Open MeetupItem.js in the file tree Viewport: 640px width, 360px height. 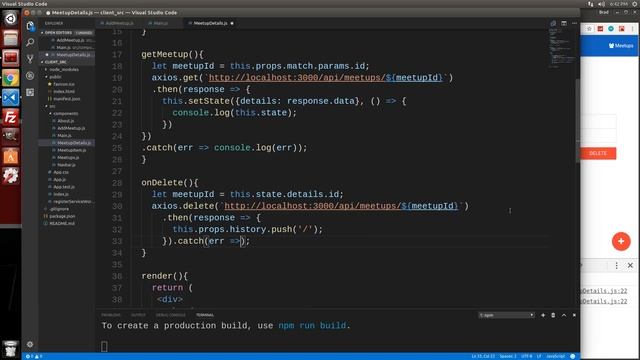[71, 150]
